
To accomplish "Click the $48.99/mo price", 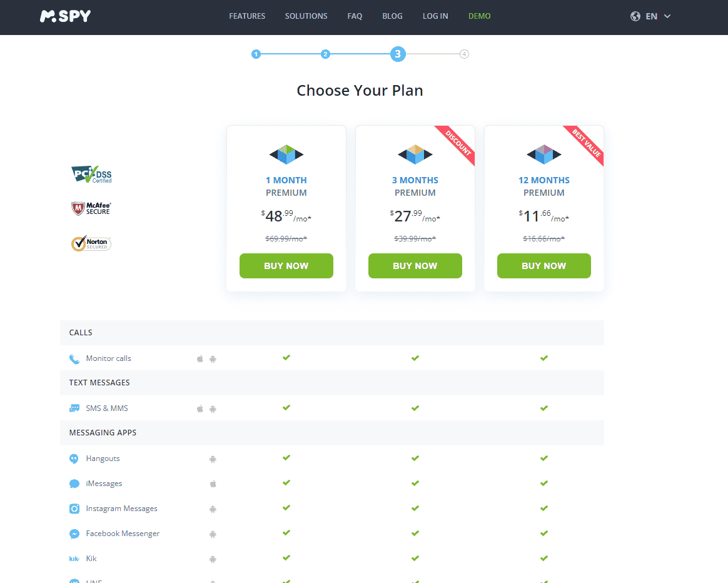I will tap(286, 216).
